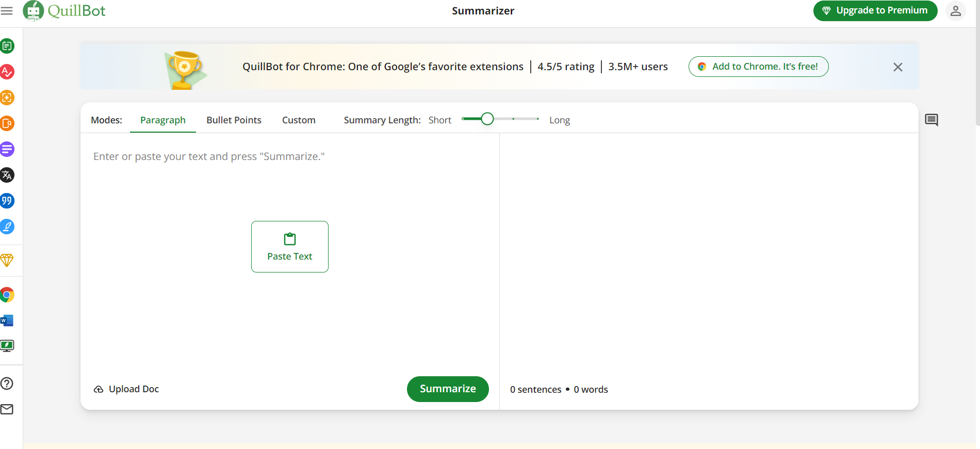980x449 pixels.
Task: Open the Citation Generator quote icon
Action: 7,201
